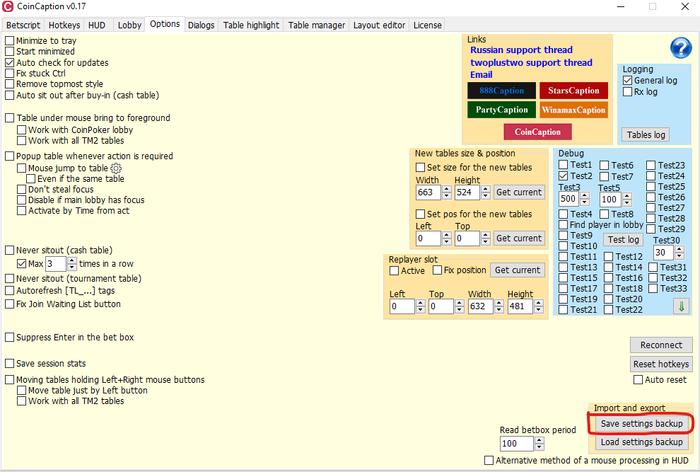Uncheck Auto check for updates

pyautogui.click(x=10, y=62)
